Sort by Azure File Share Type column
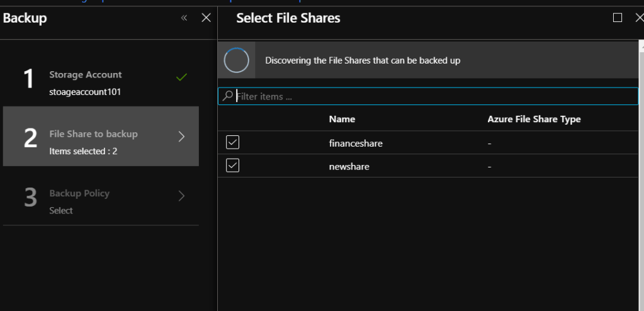 pyautogui.click(x=534, y=119)
